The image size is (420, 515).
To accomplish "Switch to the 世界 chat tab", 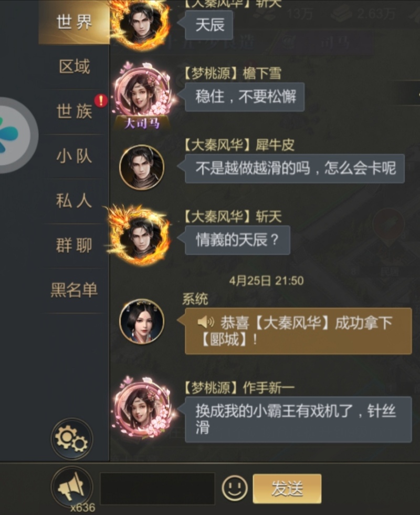I will tap(74, 22).
